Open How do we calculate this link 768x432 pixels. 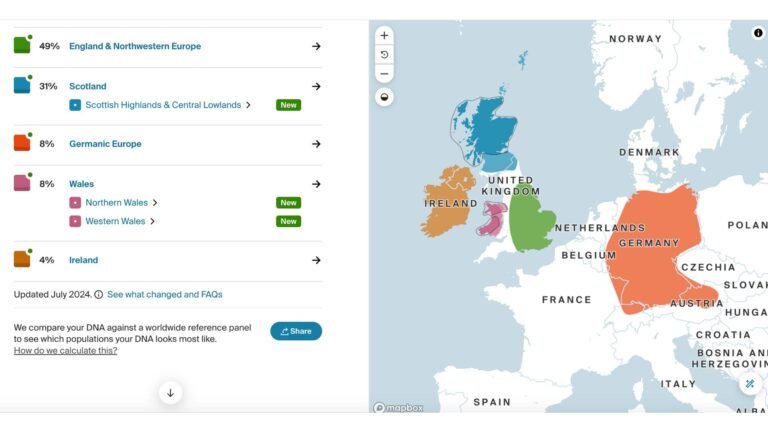point(65,351)
